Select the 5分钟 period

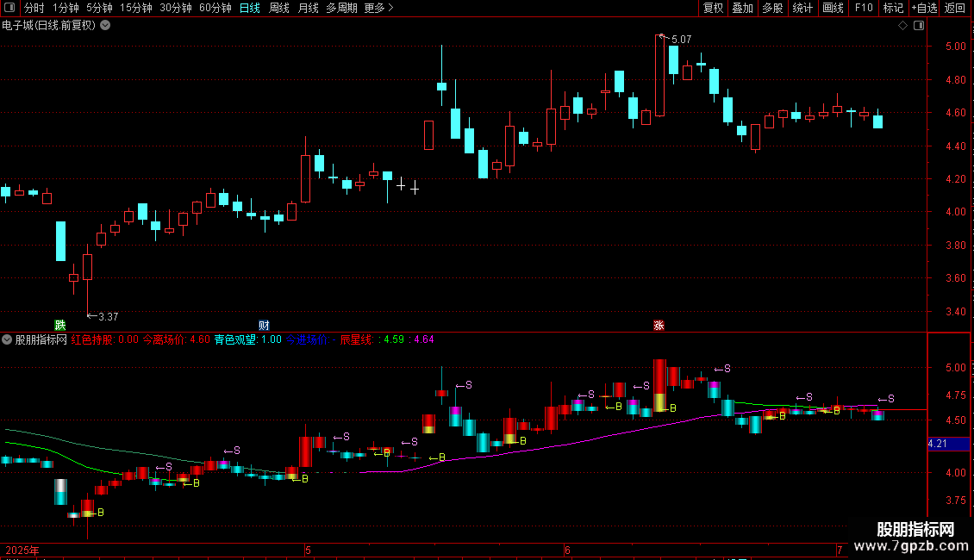coord(99,8)
